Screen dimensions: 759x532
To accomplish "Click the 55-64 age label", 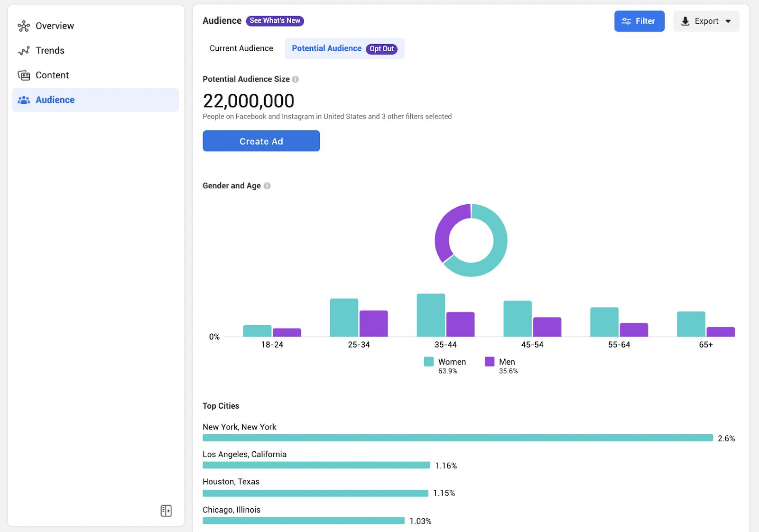I will pos(619,345).
